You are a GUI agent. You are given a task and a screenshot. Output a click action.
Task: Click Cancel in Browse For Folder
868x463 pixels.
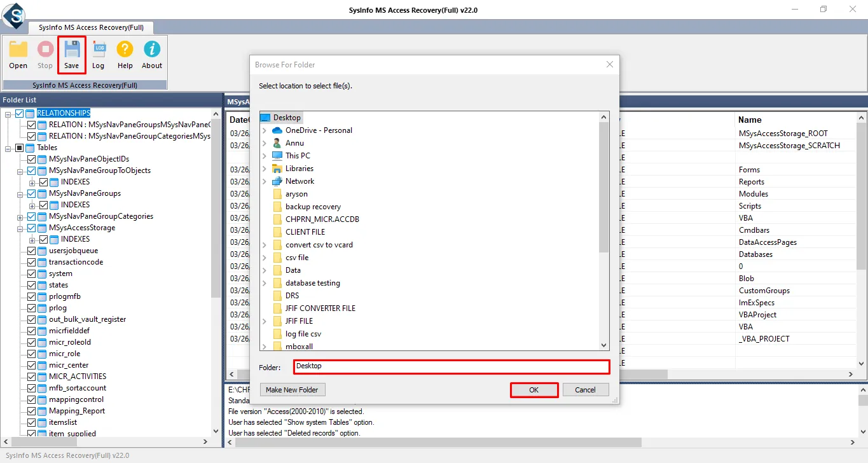(x=585, y=390)
